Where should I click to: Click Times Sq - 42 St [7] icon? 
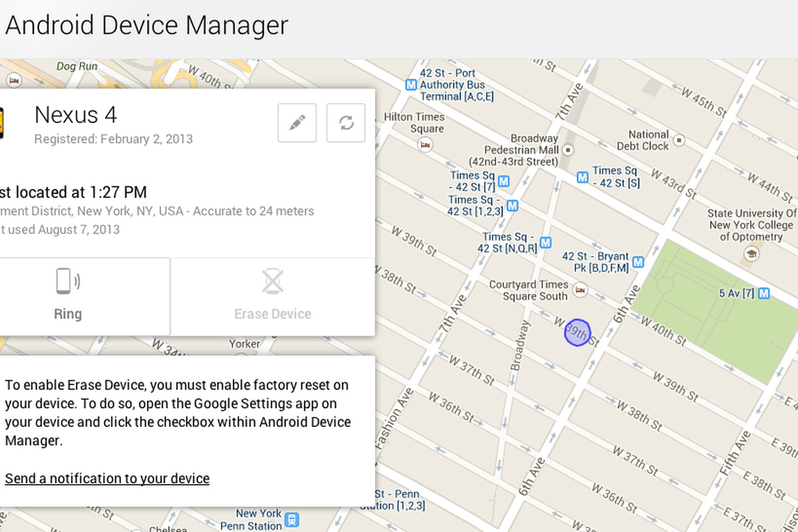pos(503,181)
